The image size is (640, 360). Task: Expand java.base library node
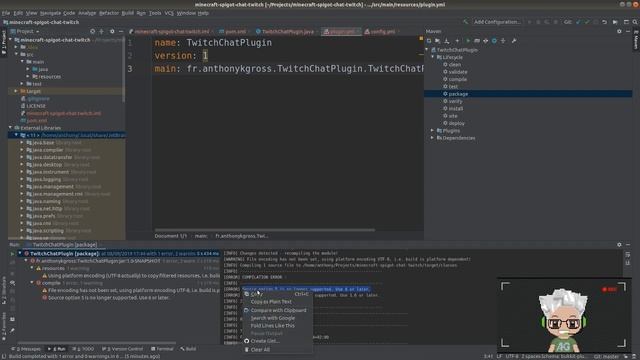point(22,142)
